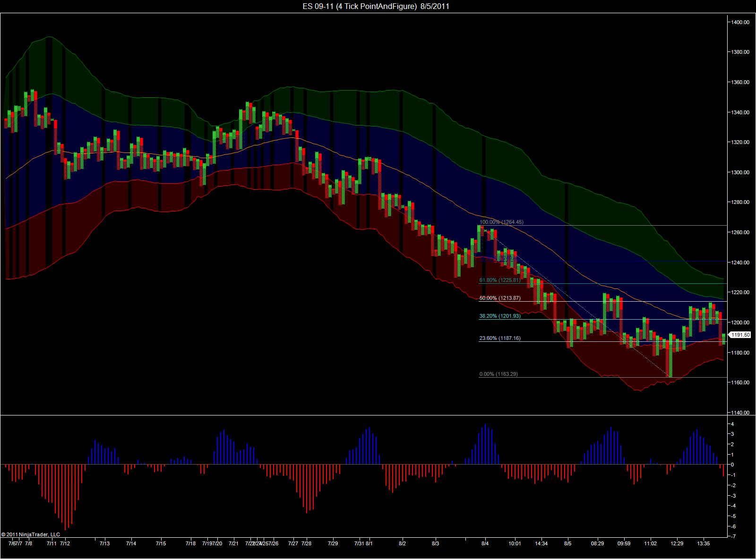Click the 1200.00 price axis label
The image size is (756, 559).
pos(740,322)
